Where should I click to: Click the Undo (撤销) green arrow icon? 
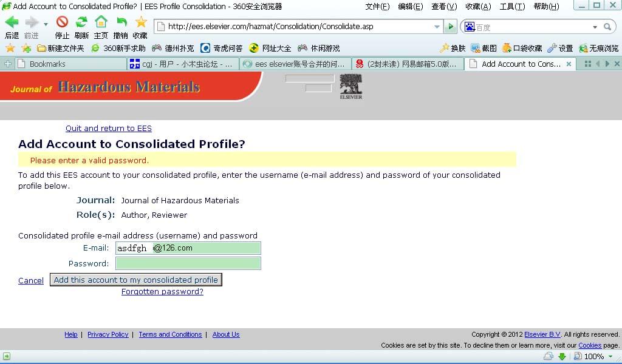(121, 22)
